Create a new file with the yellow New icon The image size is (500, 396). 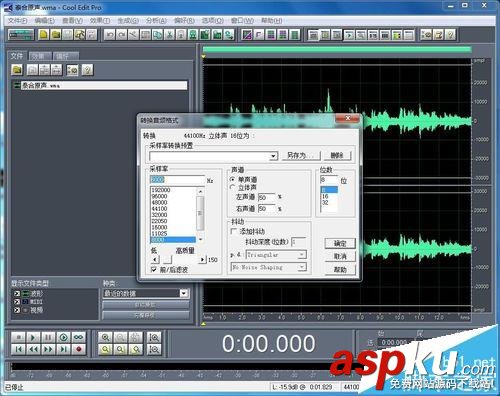click(x=44, y=35)
